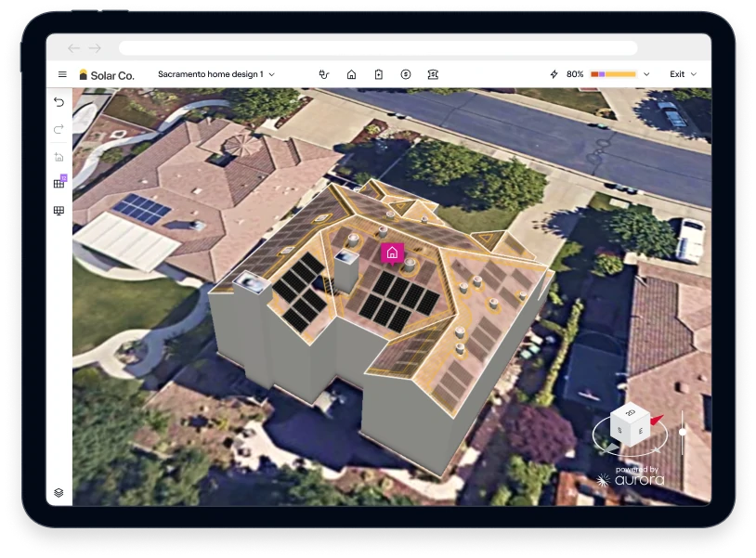756x558 pixels.
Task: Open the hamburger menu in the top left
Action: click(x=62, y=73)
